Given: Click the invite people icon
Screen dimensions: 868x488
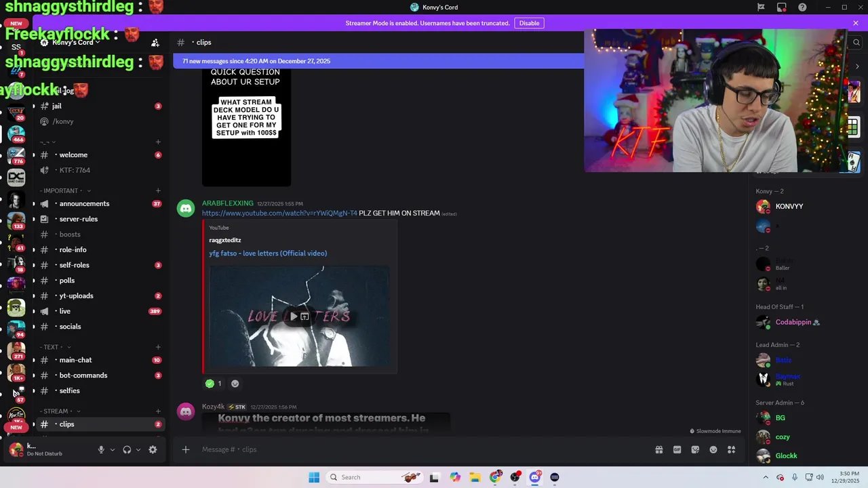Looking at the screenshot, I should (155, 42).
